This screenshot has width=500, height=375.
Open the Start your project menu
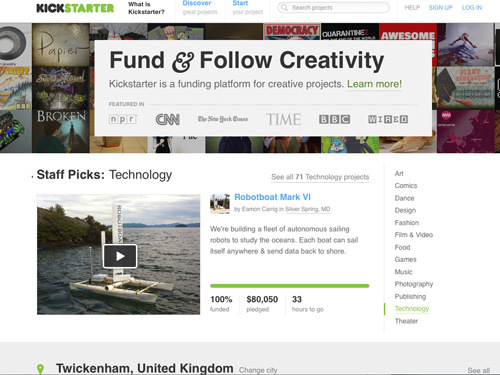click(247, 8)
